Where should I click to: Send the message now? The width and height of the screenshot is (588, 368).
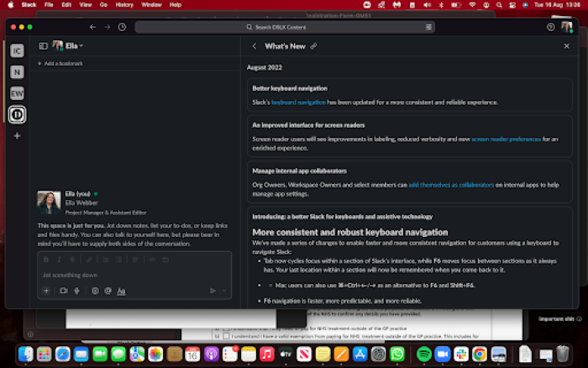(213, 291)
